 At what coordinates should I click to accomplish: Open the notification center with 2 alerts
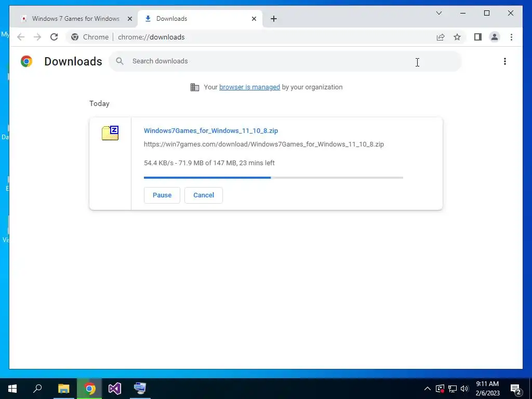[516, 389]
